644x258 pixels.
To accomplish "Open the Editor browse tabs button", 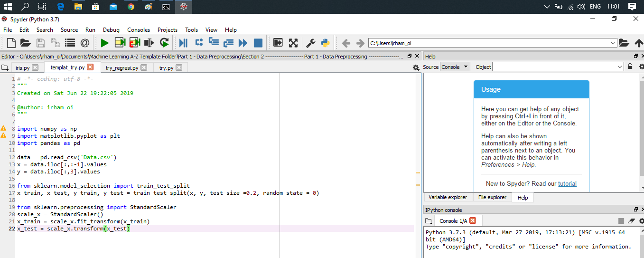I will (x=5, y=68).
